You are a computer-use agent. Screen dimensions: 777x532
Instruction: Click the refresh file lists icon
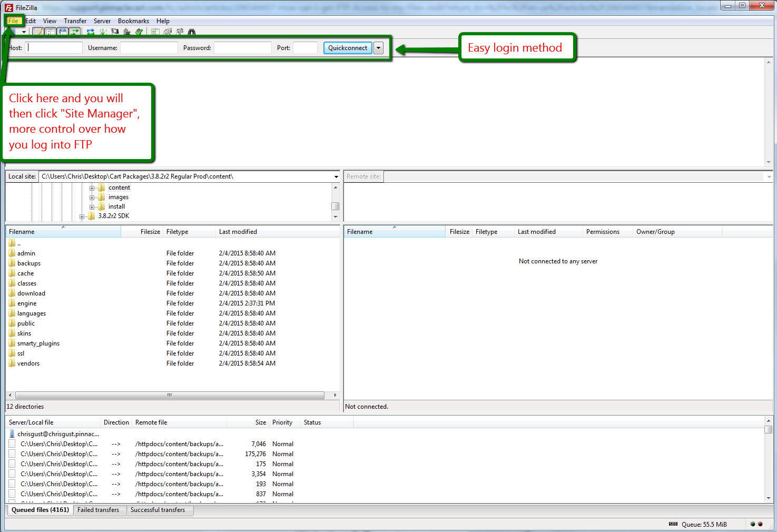click(x=91, y=32)
